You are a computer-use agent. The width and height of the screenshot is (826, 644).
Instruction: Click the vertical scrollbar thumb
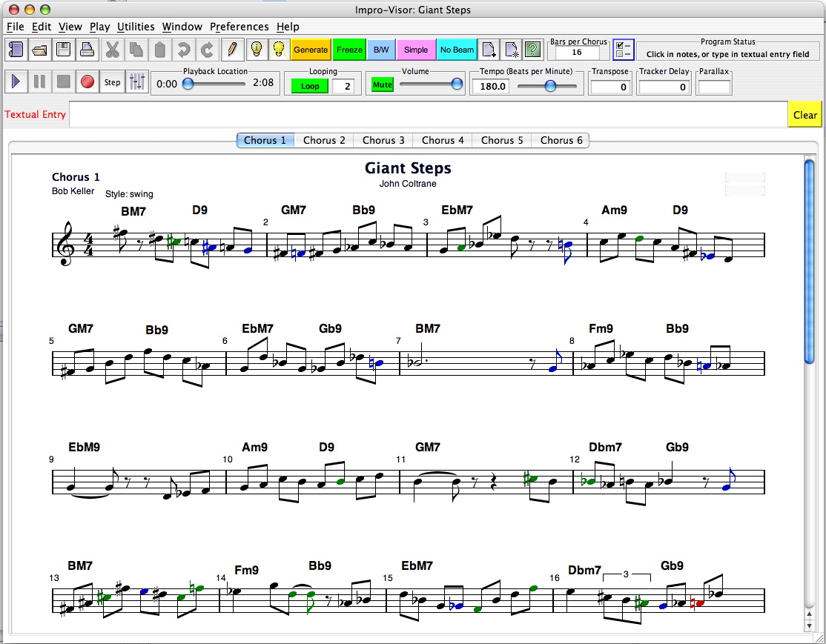pos(810,261)
